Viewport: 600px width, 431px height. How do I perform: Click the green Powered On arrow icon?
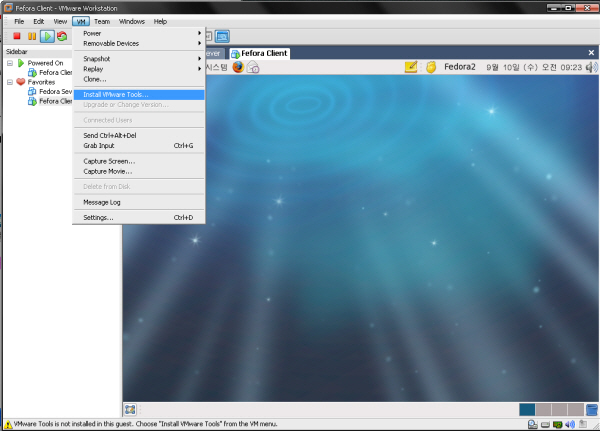(x=21, y=63)
